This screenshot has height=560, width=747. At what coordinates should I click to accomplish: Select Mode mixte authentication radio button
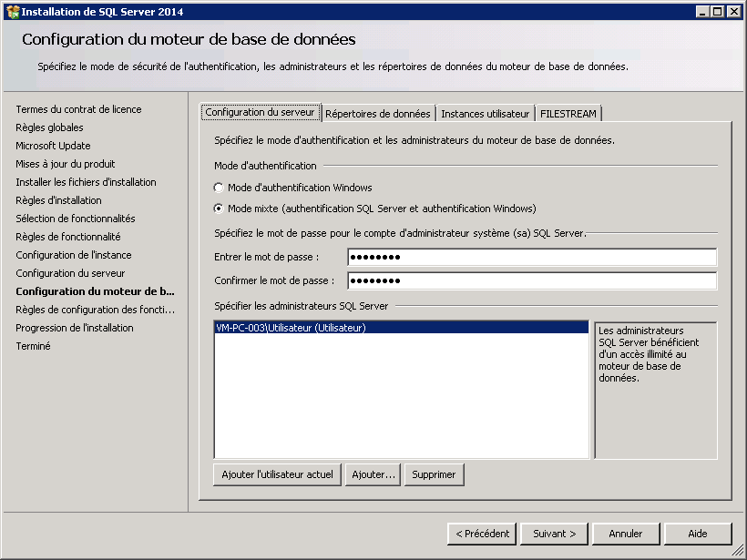tap(219, 209)
